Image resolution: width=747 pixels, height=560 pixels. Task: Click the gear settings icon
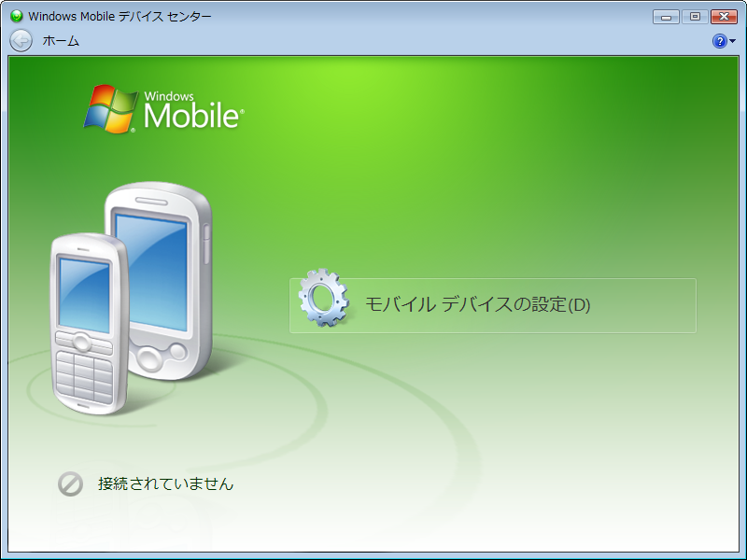pyautogui.click(x=324, y=298)
